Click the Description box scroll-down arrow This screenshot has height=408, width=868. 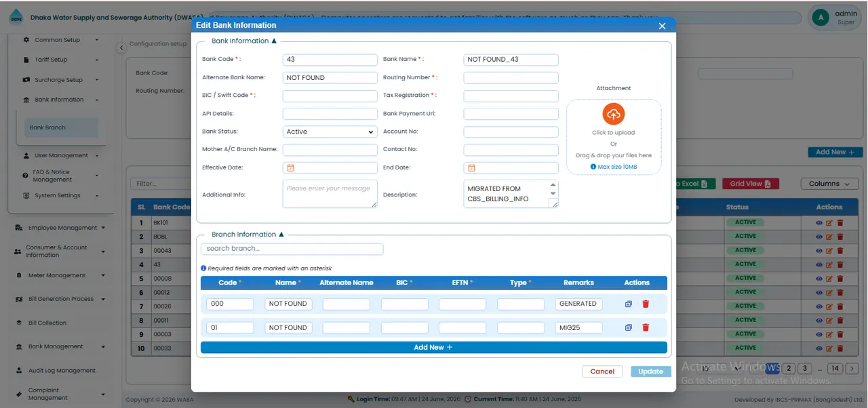tap(553, 195)
